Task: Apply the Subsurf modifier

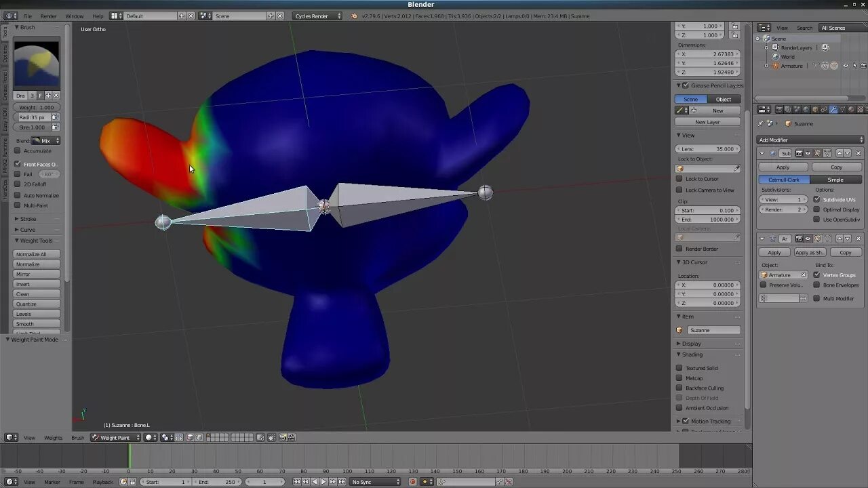Action: (x=783, y=167)
